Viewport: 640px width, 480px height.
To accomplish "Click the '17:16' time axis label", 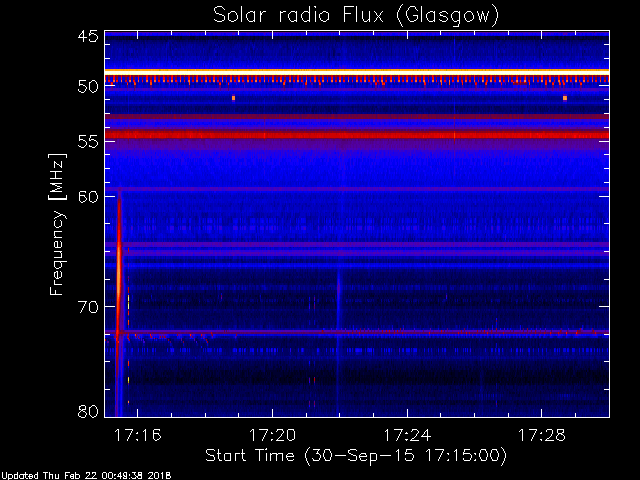I will click(x=138, y=436).
